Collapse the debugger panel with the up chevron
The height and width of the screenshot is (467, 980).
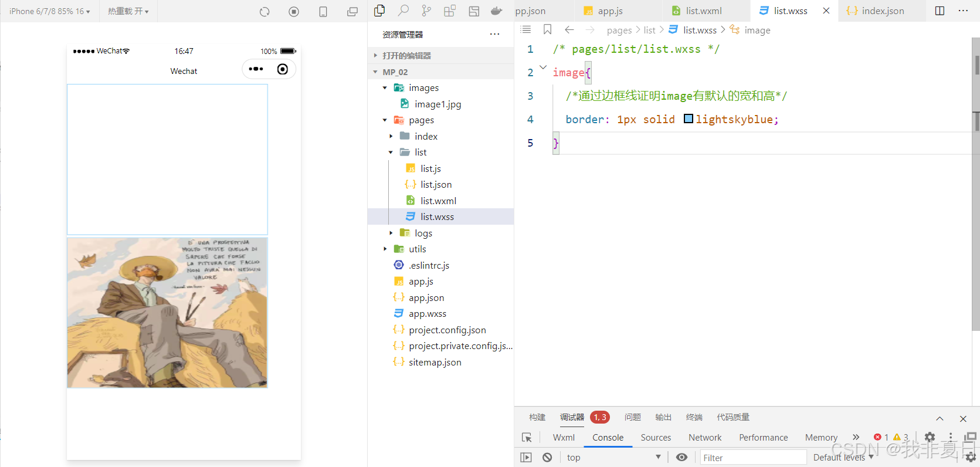[940, 418]
